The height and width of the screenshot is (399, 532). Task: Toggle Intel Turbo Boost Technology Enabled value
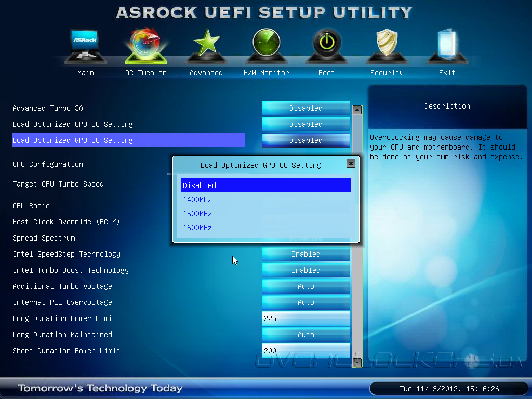[x=305, y=270]
